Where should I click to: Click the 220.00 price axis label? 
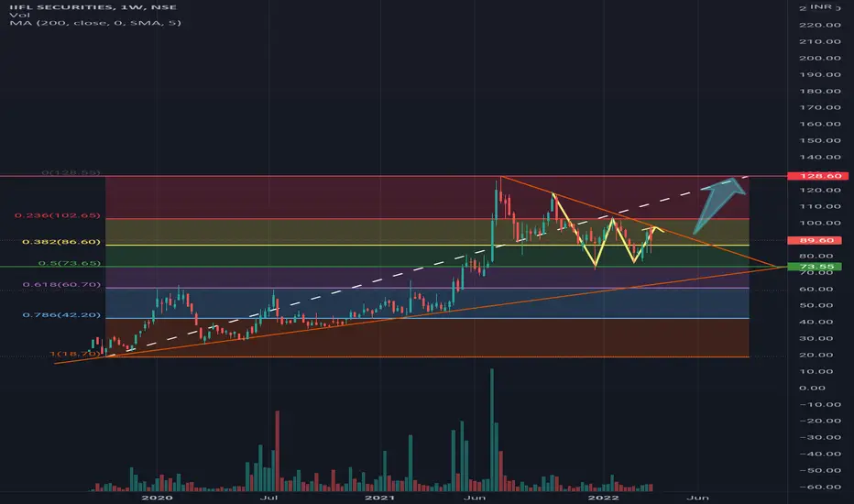(x=820, y=25)
